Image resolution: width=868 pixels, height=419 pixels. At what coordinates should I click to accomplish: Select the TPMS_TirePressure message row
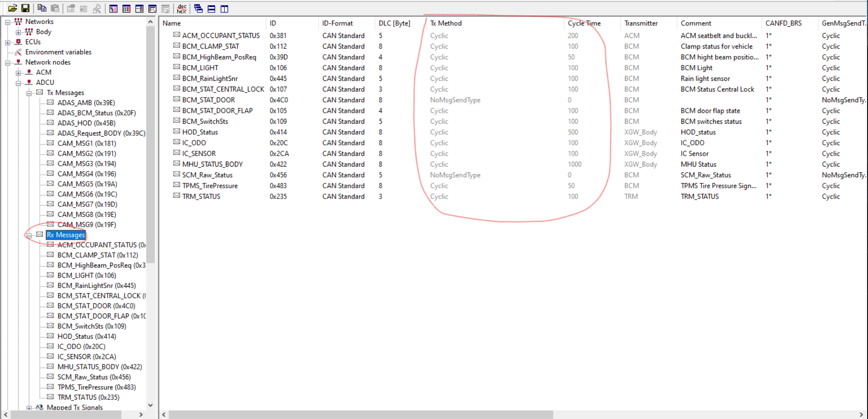pyautogui.click(x=210, y=186)
